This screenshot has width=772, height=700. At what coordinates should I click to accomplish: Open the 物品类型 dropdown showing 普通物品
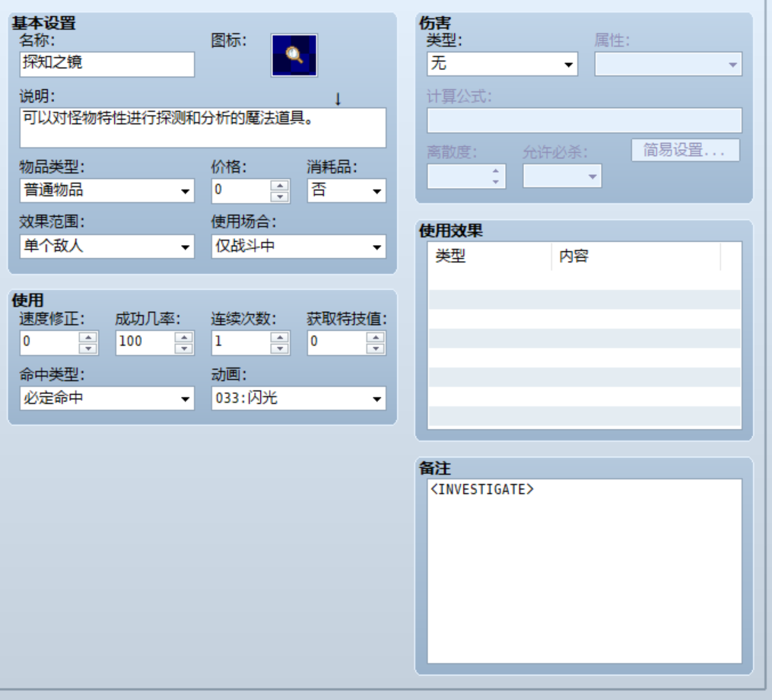point(106,191)
